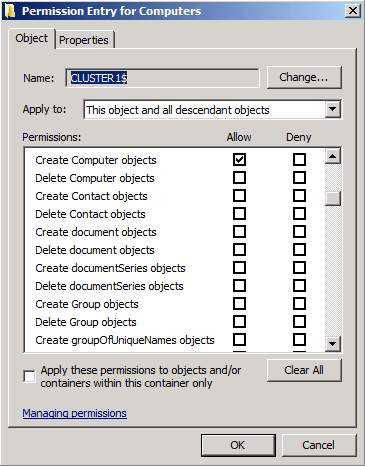Check Deny for Delete Computer objects
This screenshot has height=466, width=365.
[299, 178]
